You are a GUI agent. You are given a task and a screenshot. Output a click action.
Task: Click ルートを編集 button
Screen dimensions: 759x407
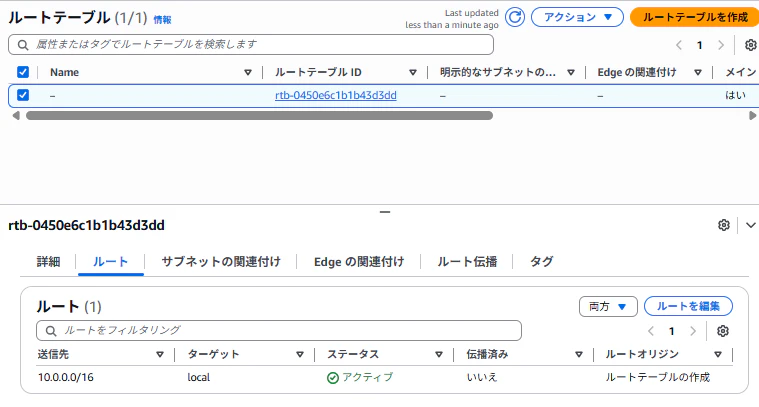(688, 306)
